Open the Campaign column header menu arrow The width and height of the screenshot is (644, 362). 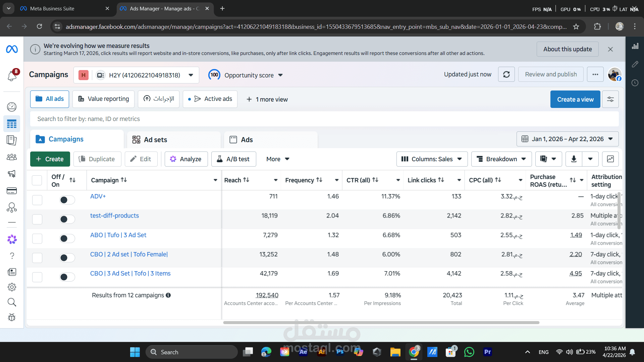click(x=215, y=180)
